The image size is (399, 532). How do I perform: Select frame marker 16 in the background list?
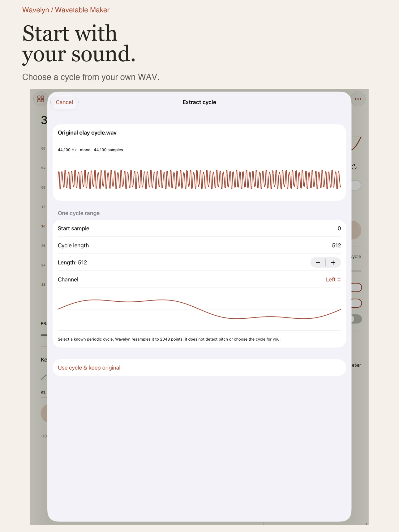pos(43,226)
